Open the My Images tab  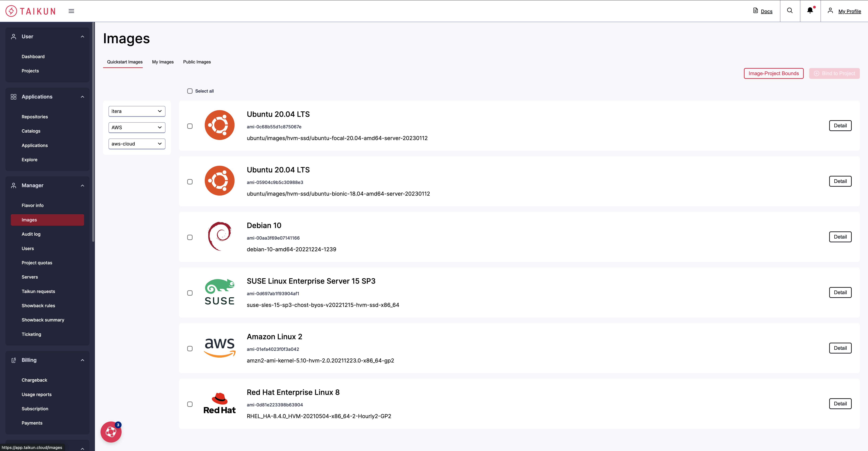[163, 62]
